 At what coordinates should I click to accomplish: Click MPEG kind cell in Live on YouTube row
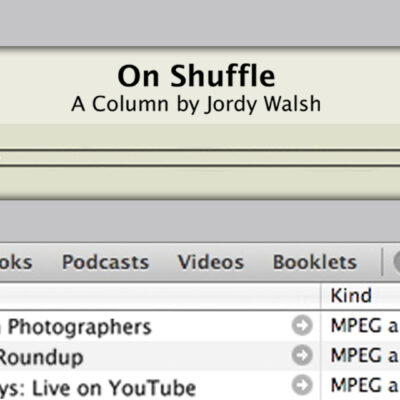365,385
